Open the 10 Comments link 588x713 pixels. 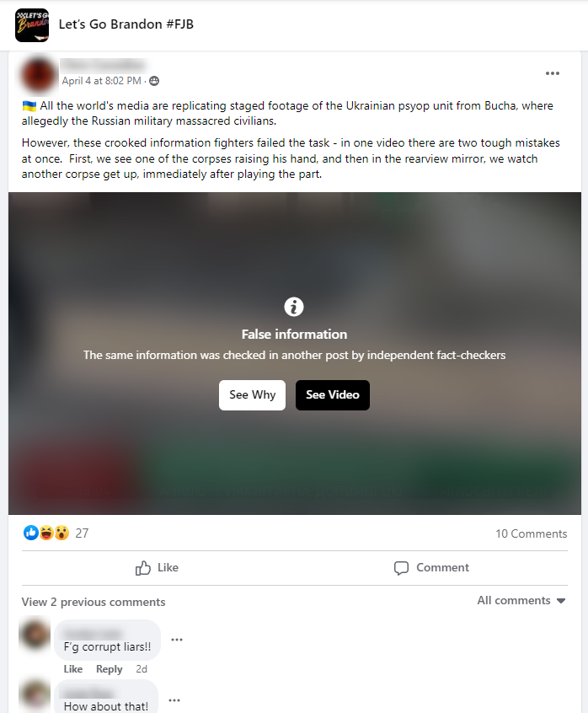(x=532, y=533)
